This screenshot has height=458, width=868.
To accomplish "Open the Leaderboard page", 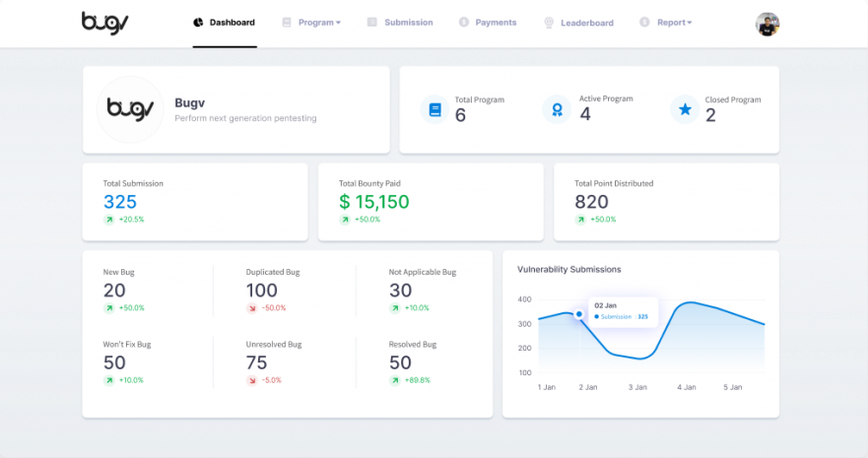I will point(586,23).
